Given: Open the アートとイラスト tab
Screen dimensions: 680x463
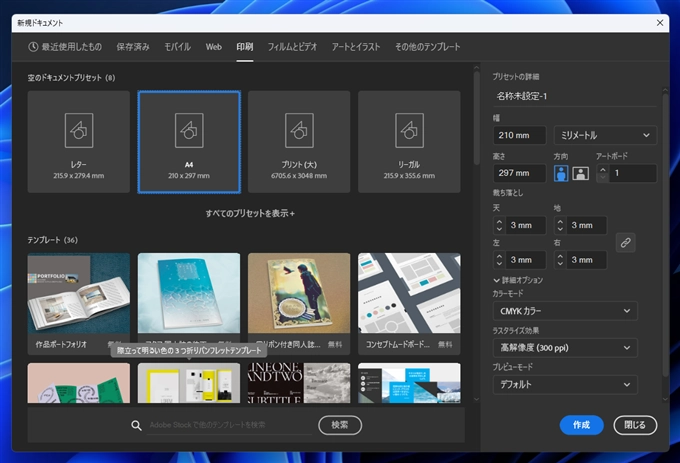Looking at the screenshot, I should point(356,47).
